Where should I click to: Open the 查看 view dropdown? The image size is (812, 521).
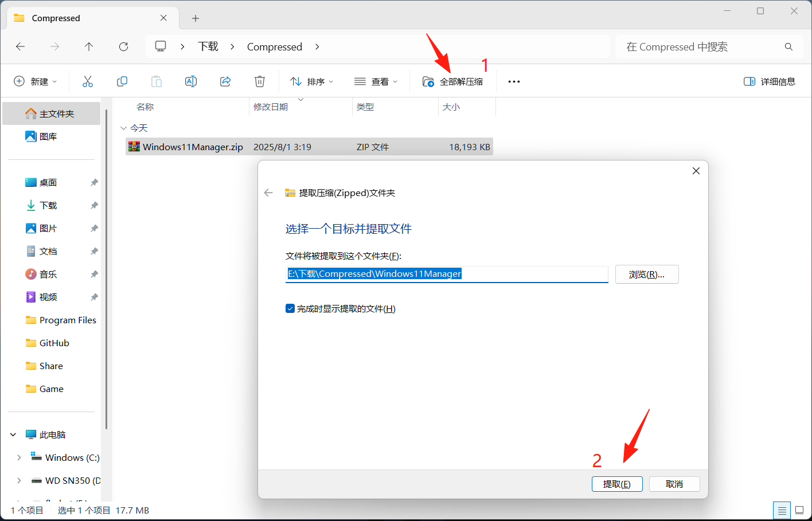tap(376, 81)
